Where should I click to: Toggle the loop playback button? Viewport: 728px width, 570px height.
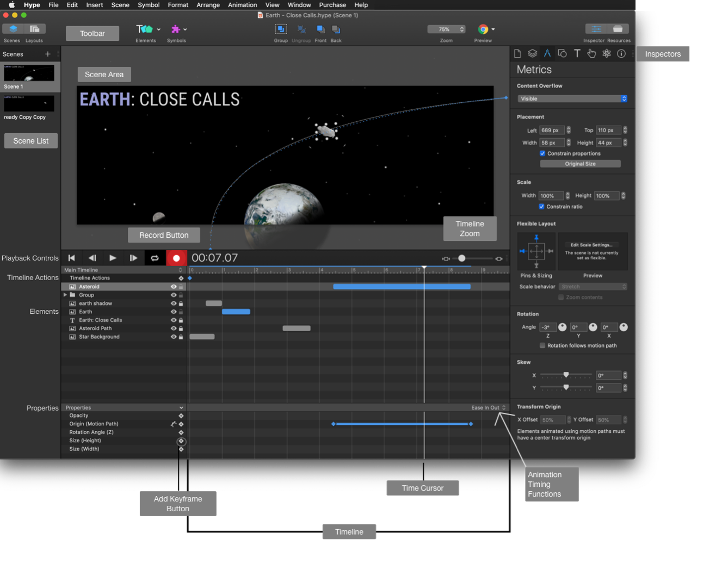pyautogui.click(x=155, y=258)
